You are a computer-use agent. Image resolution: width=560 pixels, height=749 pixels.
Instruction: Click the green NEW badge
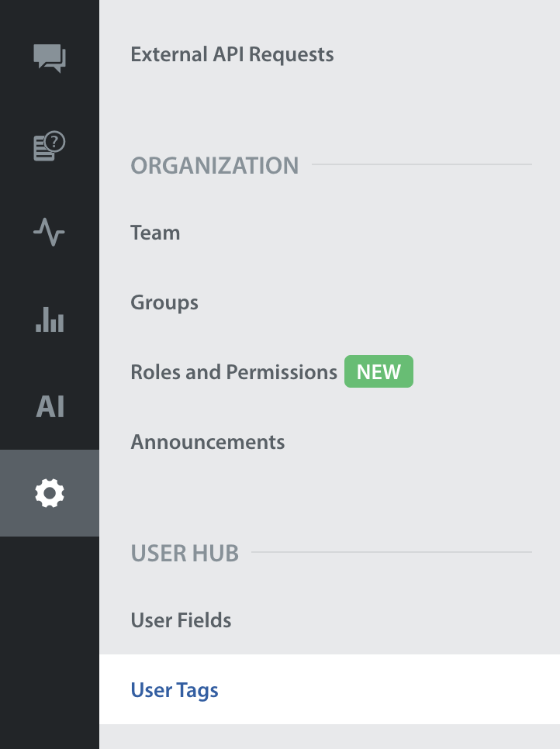(x=379, y=372)
